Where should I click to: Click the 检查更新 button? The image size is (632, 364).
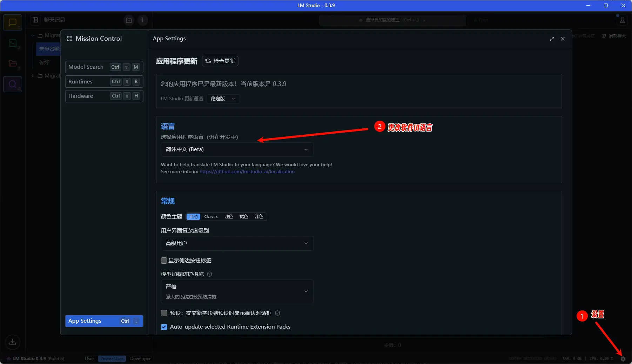coord(220,61)
